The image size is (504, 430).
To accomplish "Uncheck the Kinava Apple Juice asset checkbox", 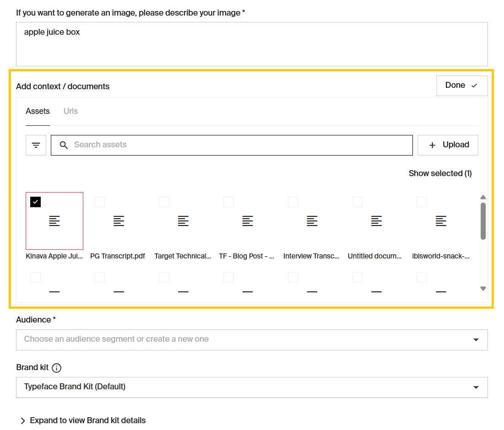I will [35, 202].
